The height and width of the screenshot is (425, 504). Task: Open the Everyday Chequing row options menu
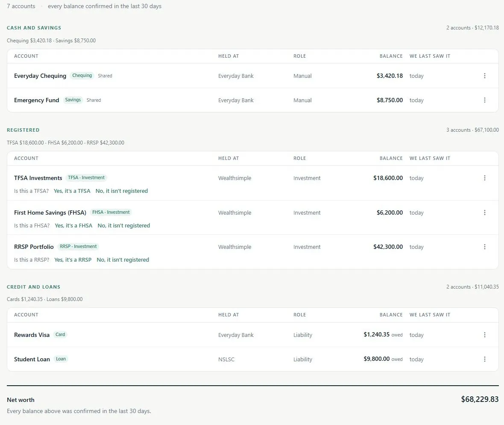484,76
